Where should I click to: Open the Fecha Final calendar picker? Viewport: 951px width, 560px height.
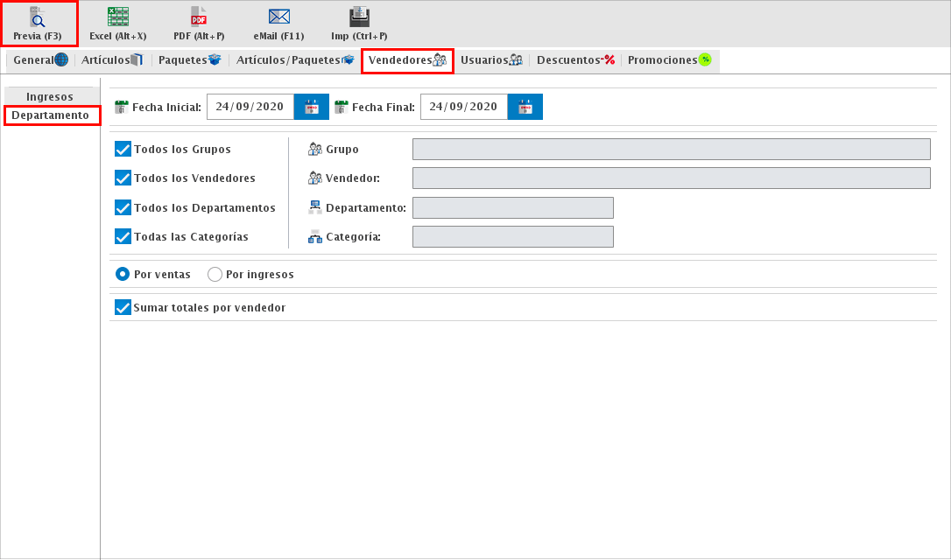point(525,107)
